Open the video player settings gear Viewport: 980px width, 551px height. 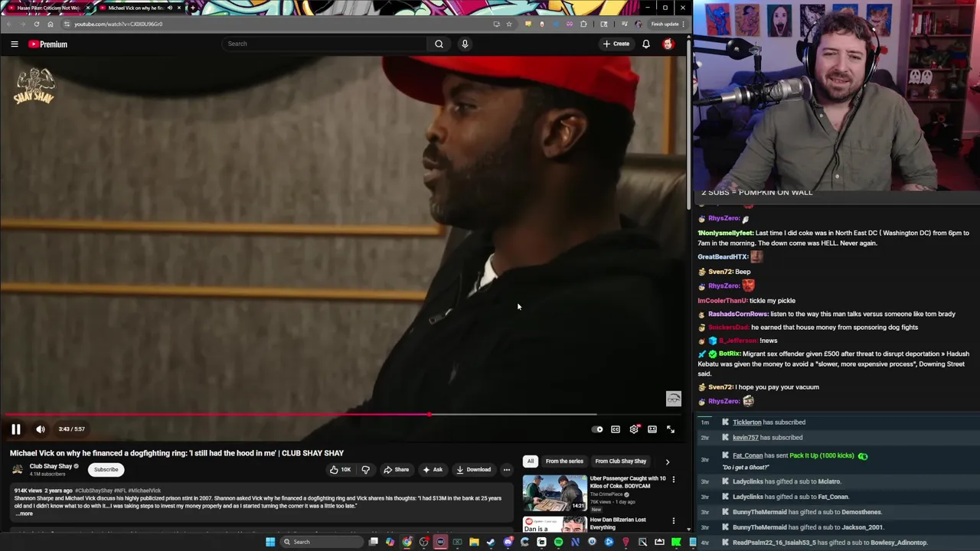pyautogui.click(x=634, y=429)
